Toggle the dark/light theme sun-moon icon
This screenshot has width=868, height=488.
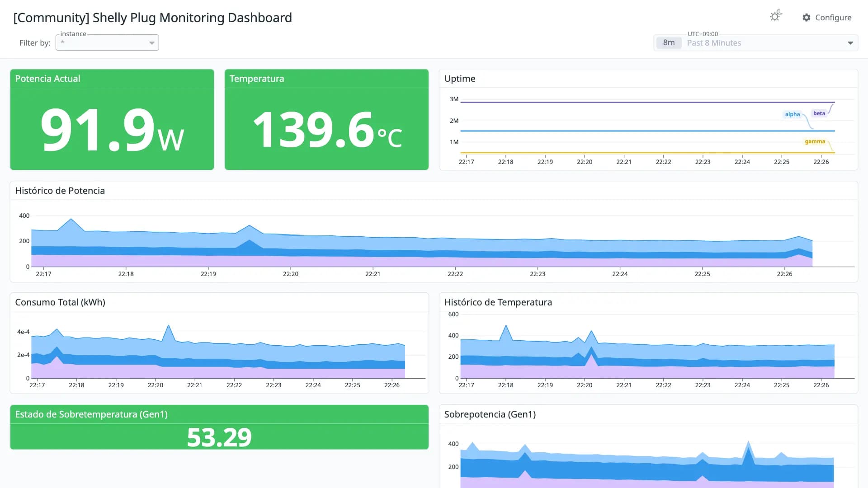pos(776,16)
